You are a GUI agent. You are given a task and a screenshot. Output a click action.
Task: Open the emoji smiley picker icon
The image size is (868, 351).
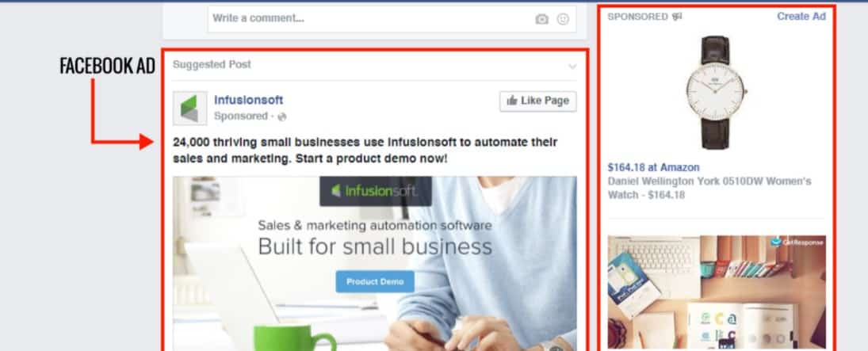tap(563, 19)
